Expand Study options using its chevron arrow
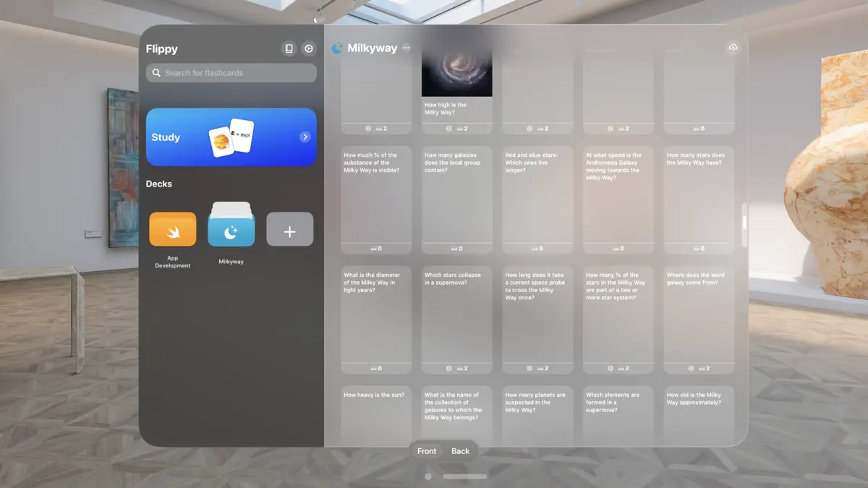 click(x=307, y=137)
